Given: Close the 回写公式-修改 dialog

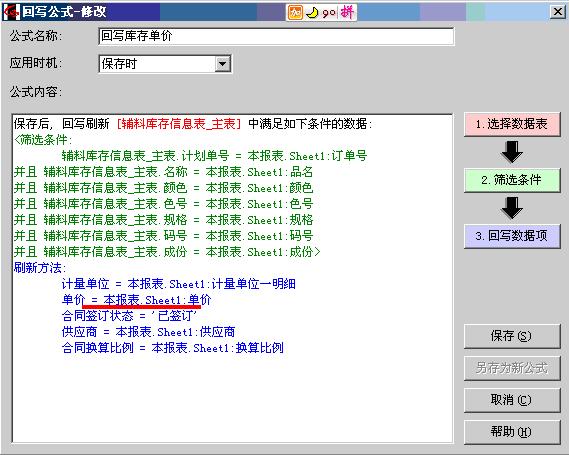Looking at the screenshot, I should (x=558, y=12).
